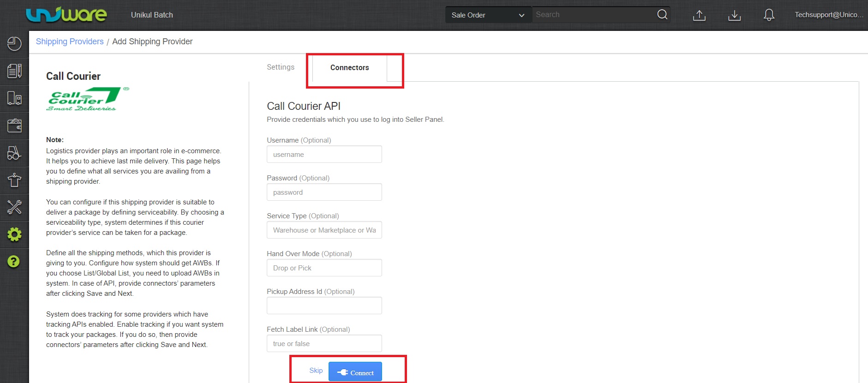The width and height of the screenshot is (868, 383).
Task: Open the Products catalog sidebar icon
Action: [14, 98]
